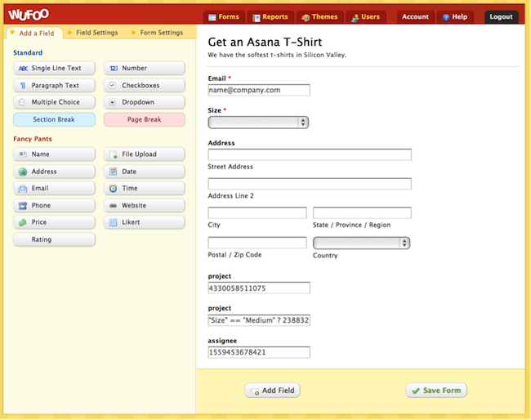Add a Checkboxes field

pos(145,85)
